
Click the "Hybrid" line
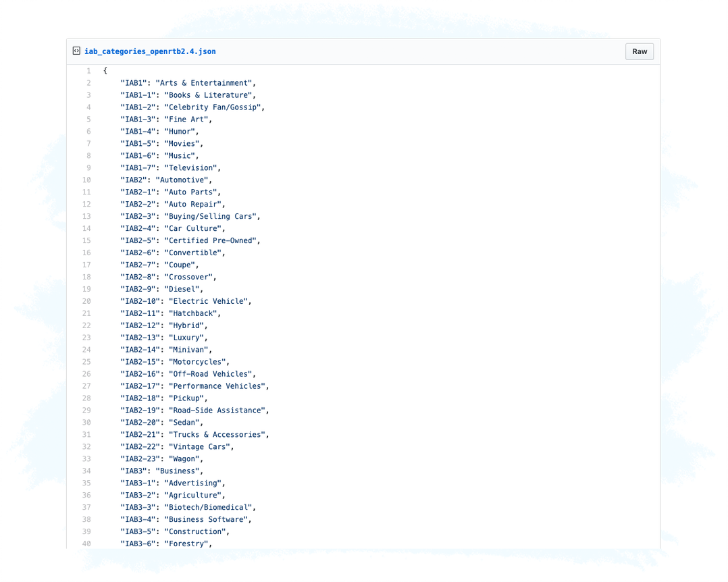pyautogui.click(x=164, y=326)
